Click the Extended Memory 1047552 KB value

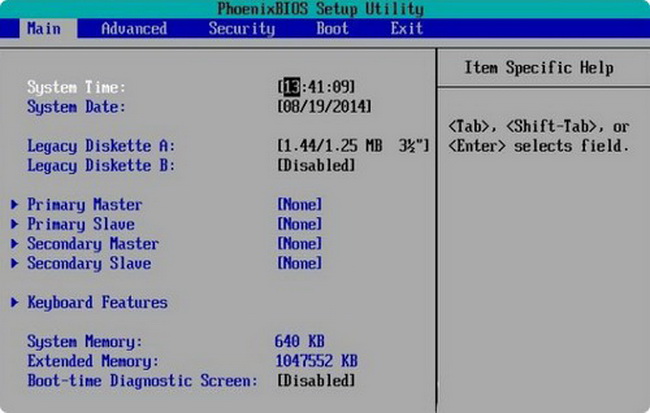tap(316, 361)
